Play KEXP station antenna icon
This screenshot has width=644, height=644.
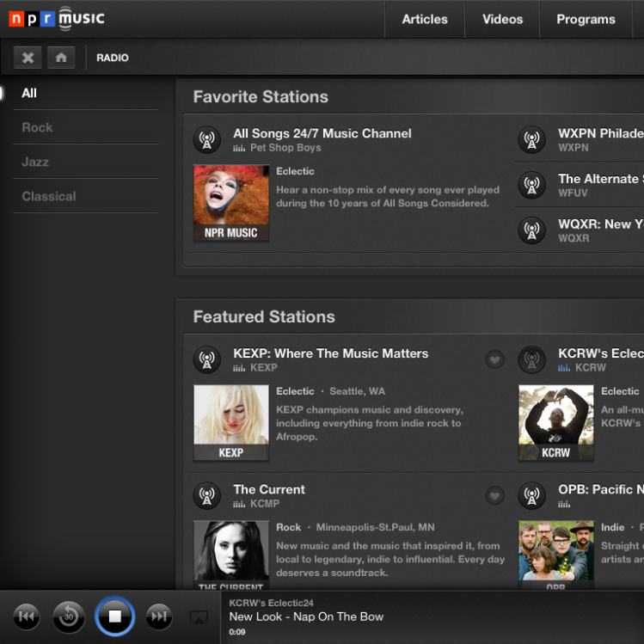207,359
